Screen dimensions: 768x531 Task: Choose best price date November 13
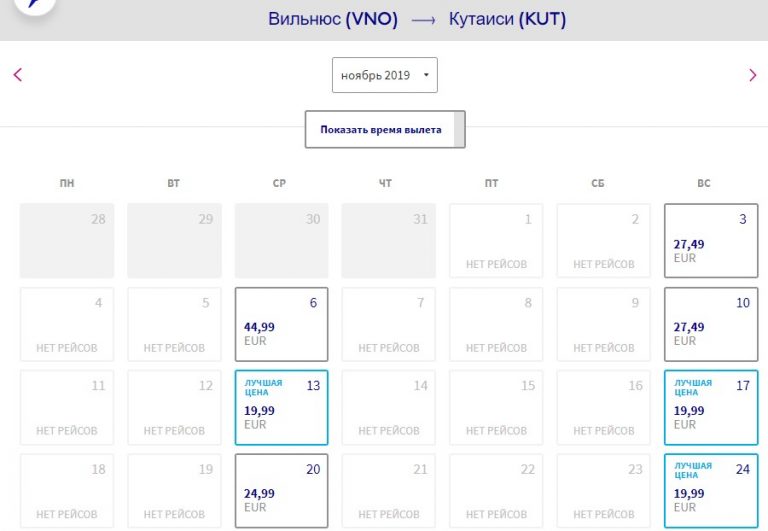pyautogui.click(x=282, y=407)
